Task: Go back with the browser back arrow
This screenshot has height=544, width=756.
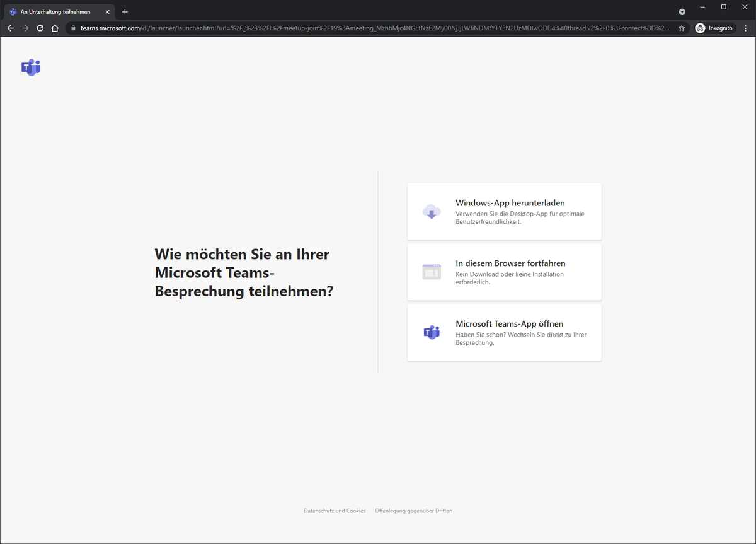Action: pos(10,28)
